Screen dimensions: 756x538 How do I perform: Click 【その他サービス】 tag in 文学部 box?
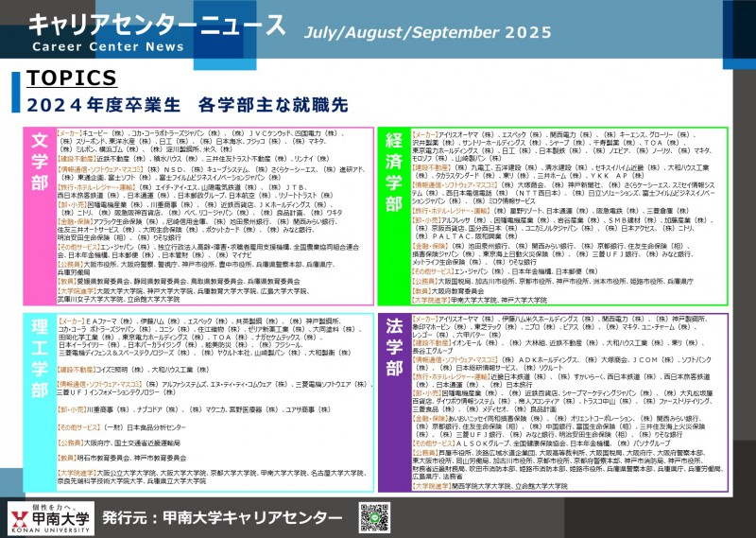[x=78, y=247]
